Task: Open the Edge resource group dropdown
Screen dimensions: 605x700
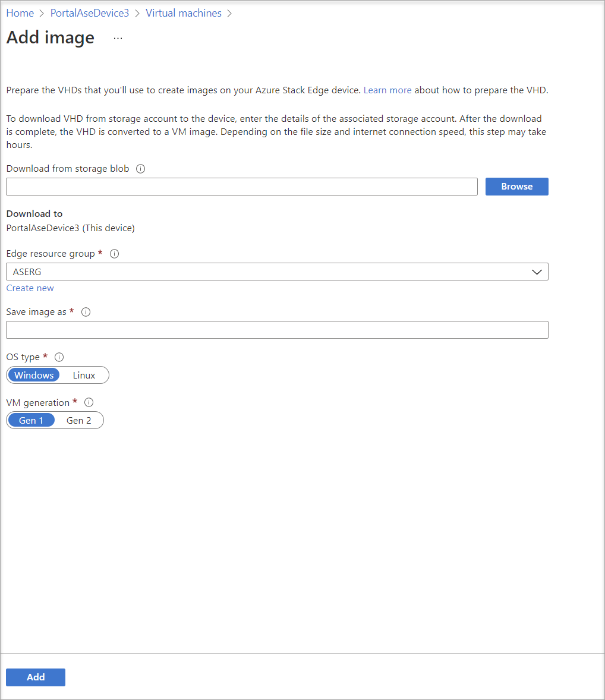Action: 537,272
